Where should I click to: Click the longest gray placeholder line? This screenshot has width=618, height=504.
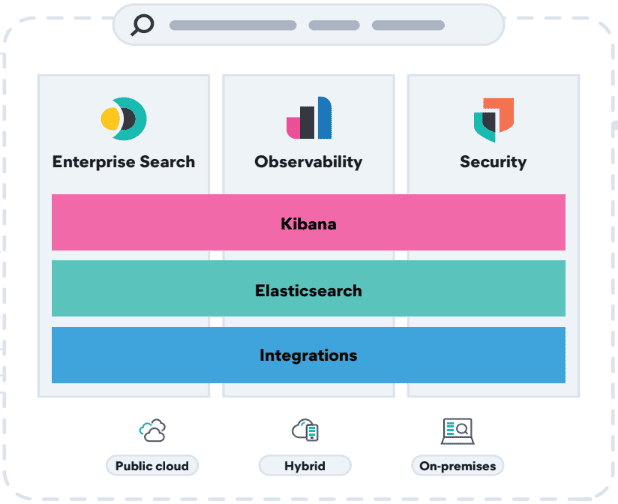(233, 25)
